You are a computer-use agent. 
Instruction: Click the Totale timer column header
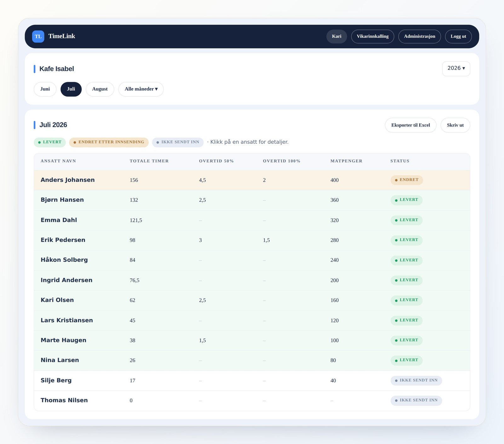pos(149,161)
